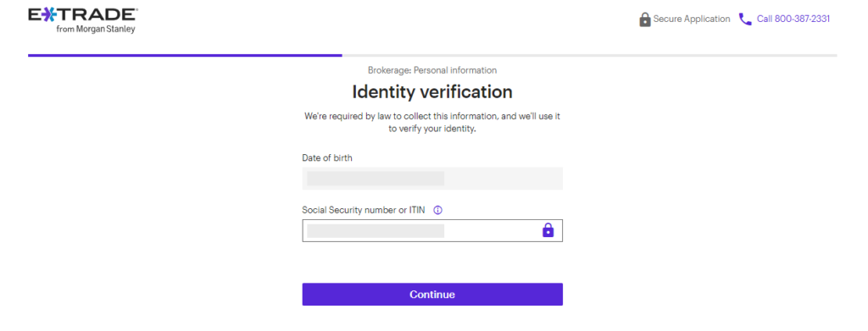868x331 pixels.
Task: Click the E*TRADE logo
Action: pyautogui.click(x=83, y=20)
